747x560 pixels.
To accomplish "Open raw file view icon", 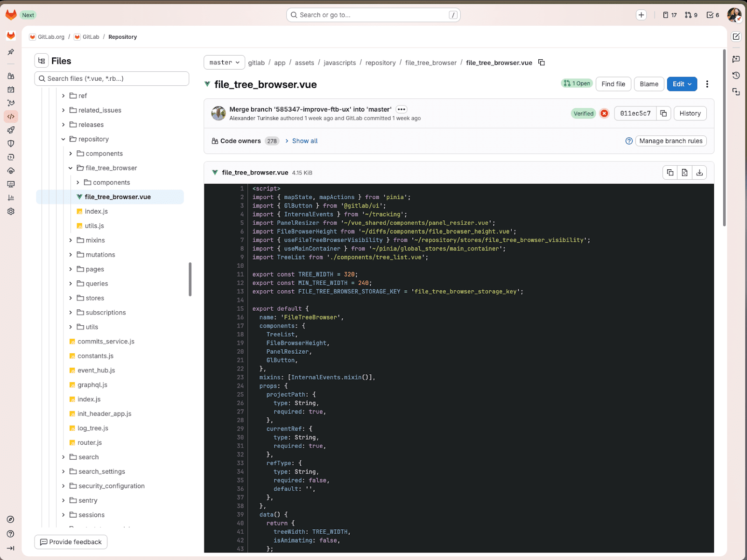I will click(684, 173).
